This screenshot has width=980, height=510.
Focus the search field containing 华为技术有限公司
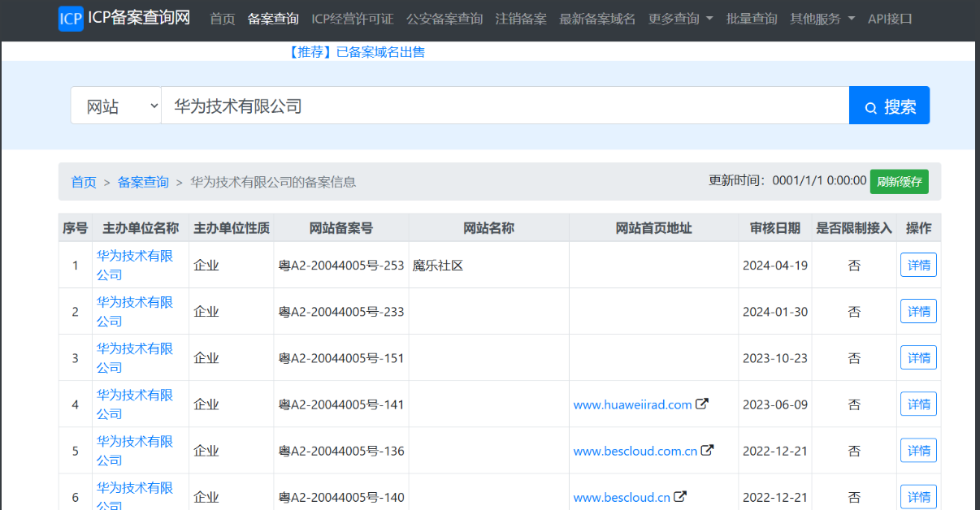coord(505,106)
